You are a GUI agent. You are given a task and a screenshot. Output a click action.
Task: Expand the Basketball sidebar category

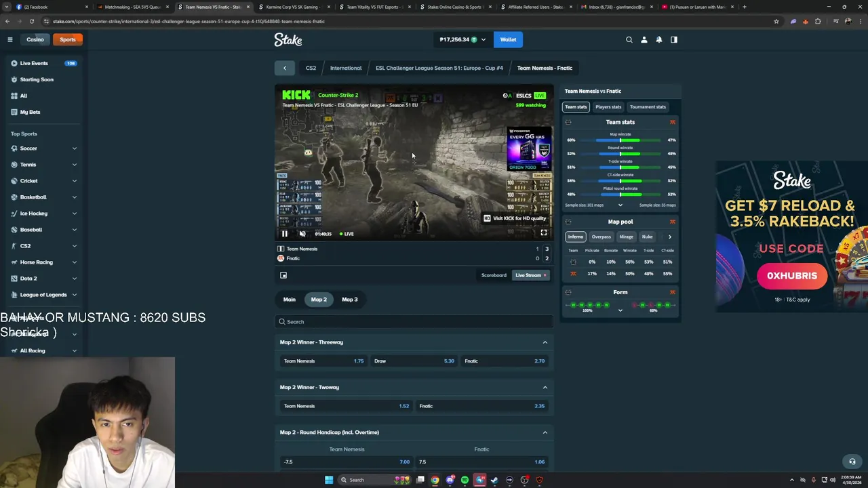[75, 197]
